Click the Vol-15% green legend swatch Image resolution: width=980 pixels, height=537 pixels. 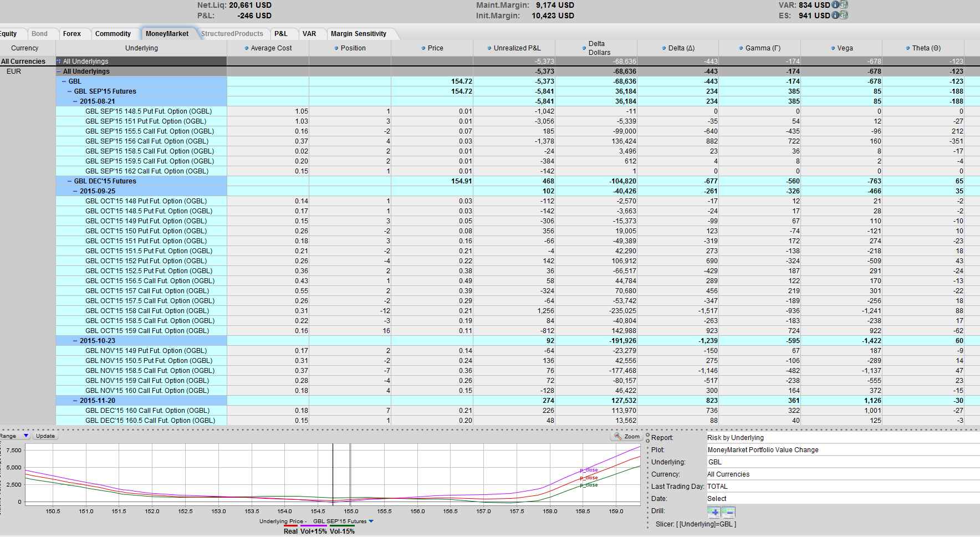click(x=342, y=526)
